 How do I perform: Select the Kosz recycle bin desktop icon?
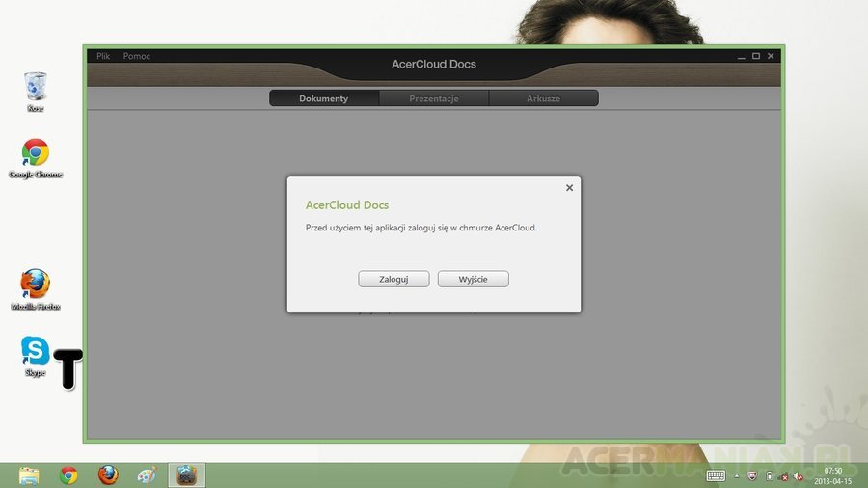(x=36, y=92)
